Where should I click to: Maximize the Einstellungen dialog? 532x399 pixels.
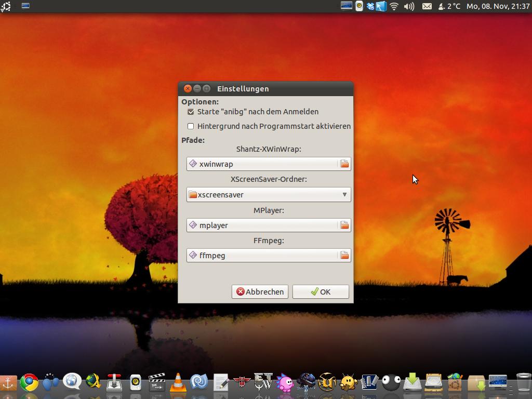coord(206,88)
